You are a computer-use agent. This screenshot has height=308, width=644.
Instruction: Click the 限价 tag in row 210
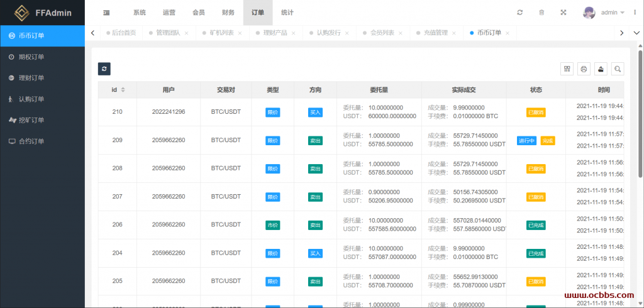coord(273,113)
